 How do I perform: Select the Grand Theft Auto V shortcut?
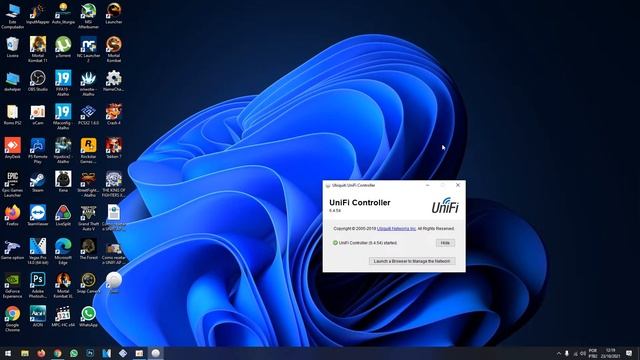[88, 218]
